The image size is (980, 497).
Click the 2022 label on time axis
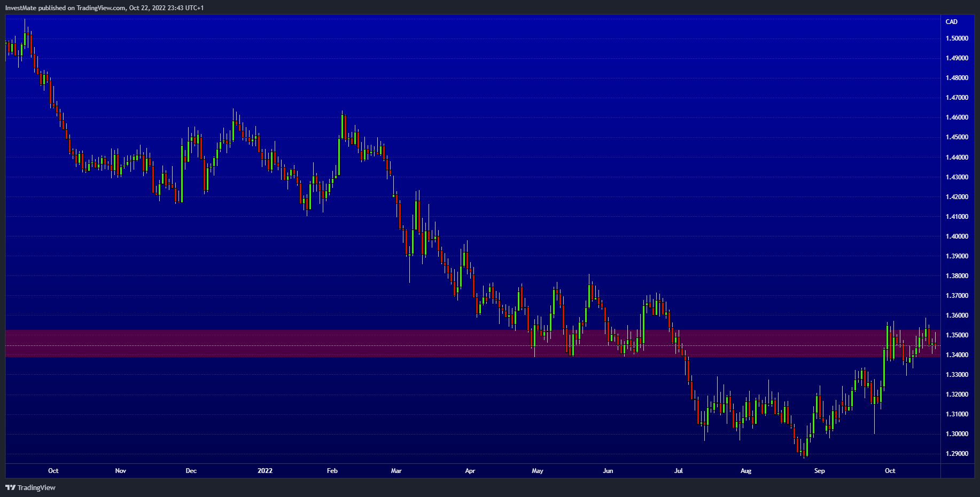265,471
